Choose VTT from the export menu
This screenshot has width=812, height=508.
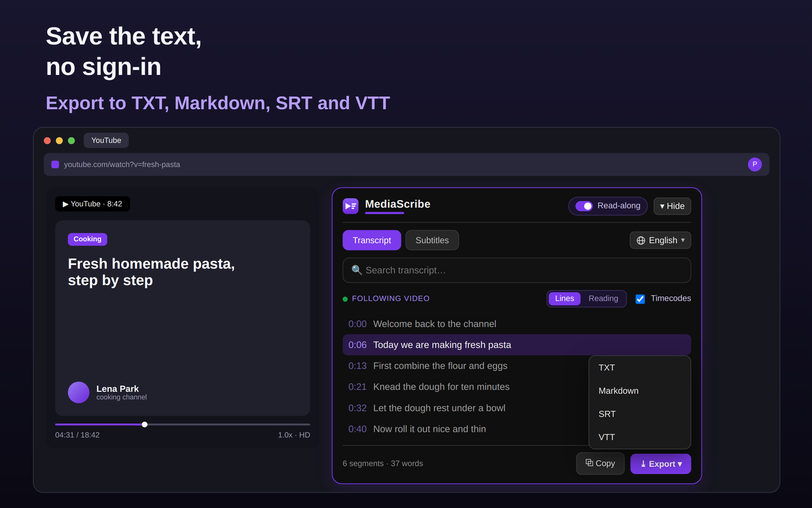[x=639, y=437]
